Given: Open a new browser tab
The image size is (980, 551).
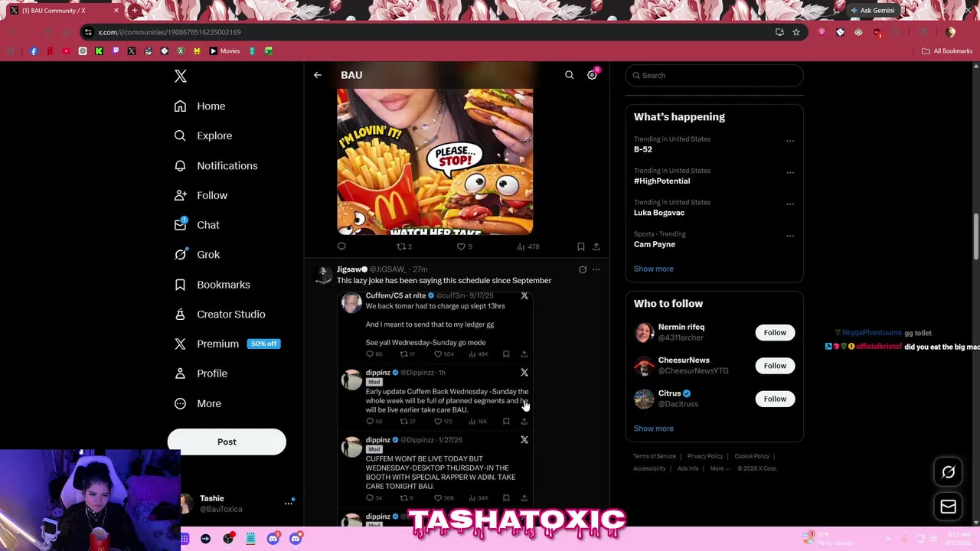Looking at the screenshot, I should [134, 11].
